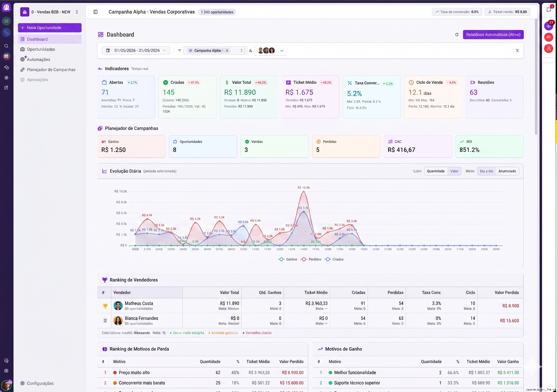Viewport: 557px width, 392px height.
Task: Click the search magnifier icon in left rail
Action: pos(7,46)
